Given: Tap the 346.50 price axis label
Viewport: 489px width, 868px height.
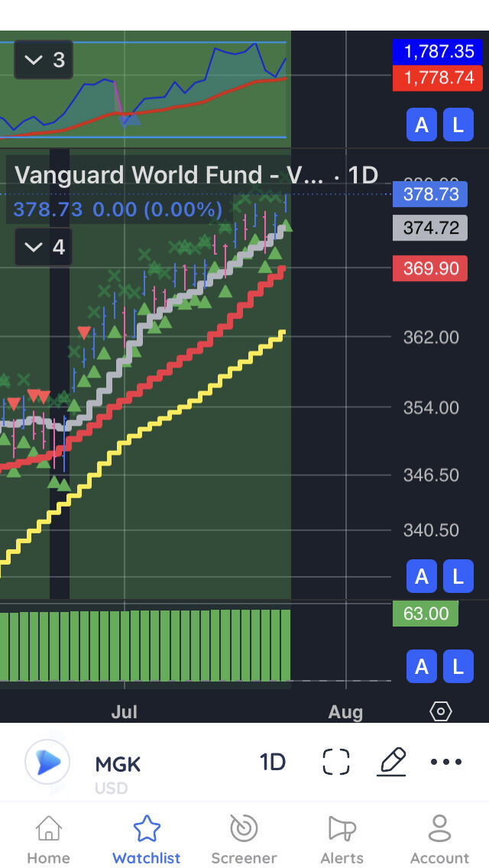Looking at the screenshot, I should click(x=431, y=475).
